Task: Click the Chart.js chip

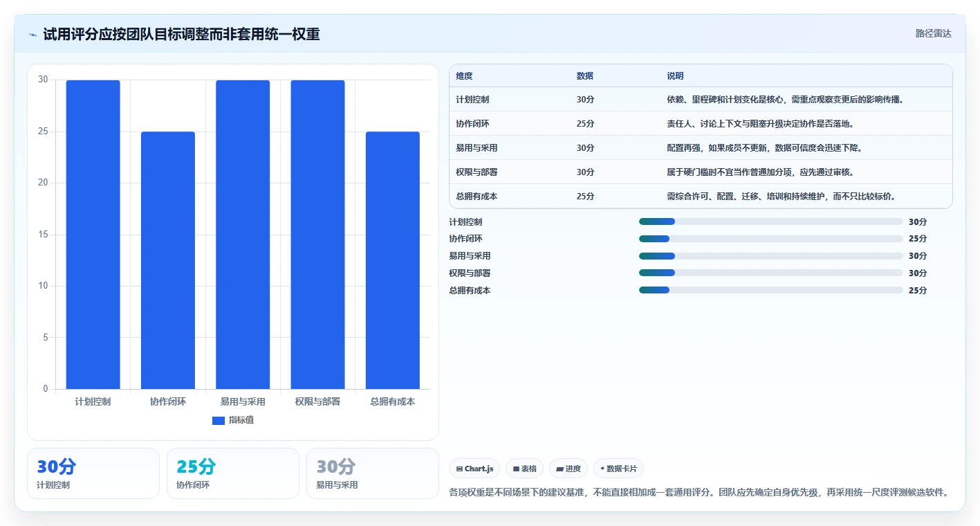Action: pos(474,469)
